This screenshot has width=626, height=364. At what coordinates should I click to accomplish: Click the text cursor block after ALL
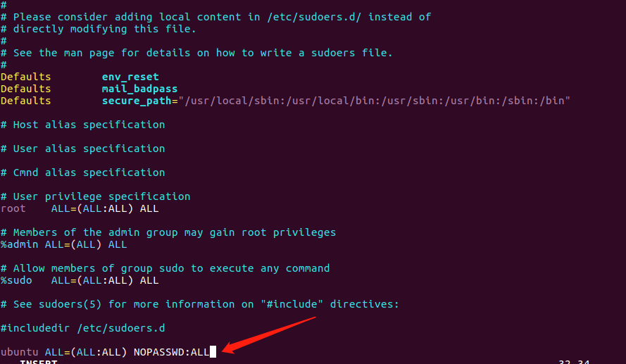pos(213,351)
